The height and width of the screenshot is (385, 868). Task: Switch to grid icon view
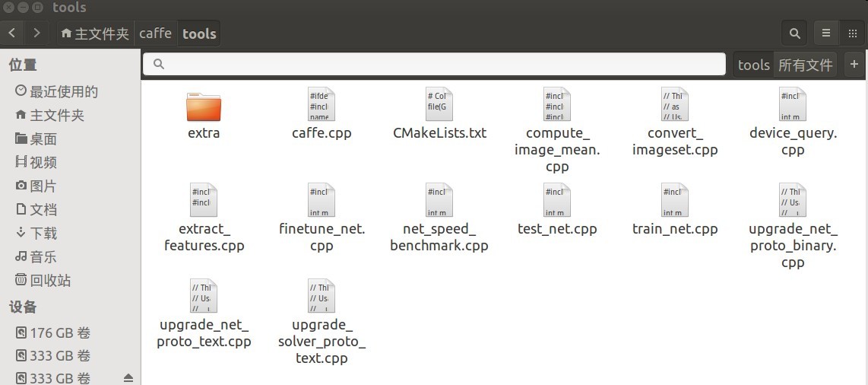(x=853, y=33)
